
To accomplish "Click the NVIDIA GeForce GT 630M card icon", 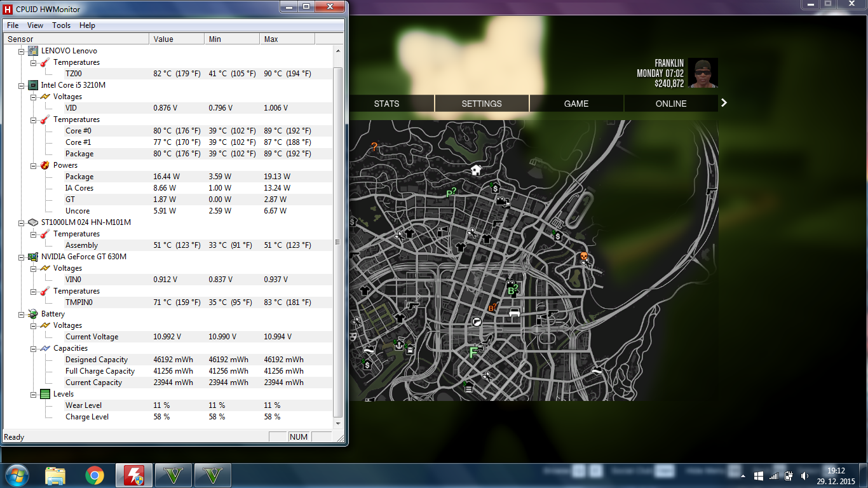I will click(x=33, y=257).
